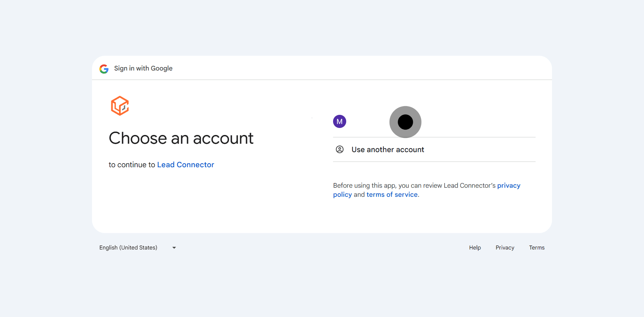The width and height of the screenshot is (644, 317).
Task: Click the "Sign in with Google" header text
Action: [x=143, y=69]
